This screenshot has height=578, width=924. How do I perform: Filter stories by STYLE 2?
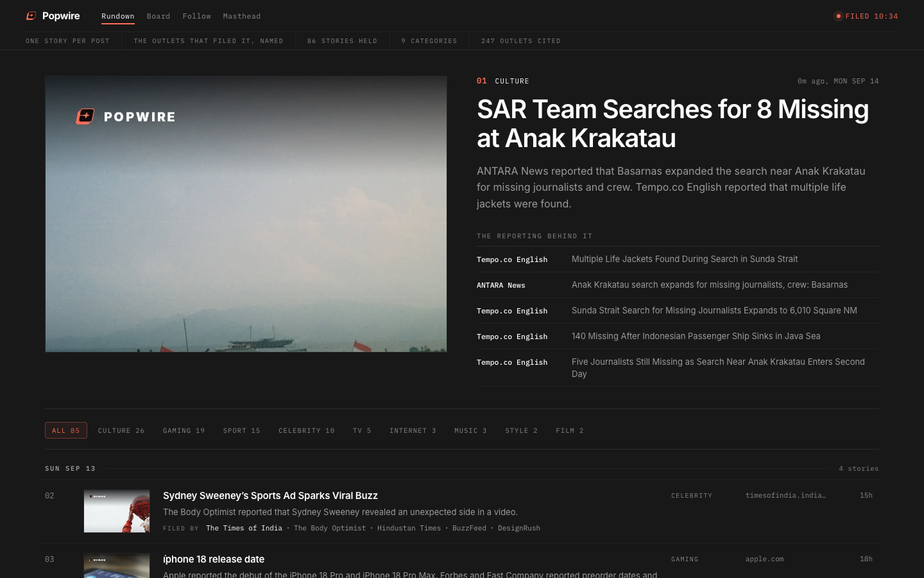[x=521, y=430]
